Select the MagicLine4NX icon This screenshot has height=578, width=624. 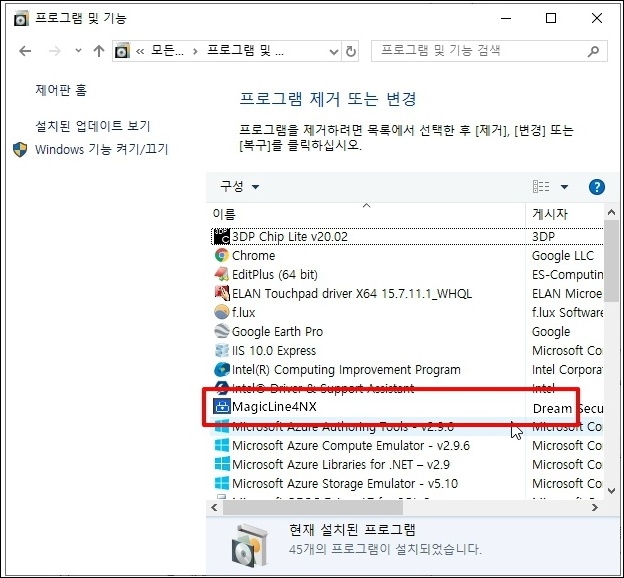coord(222,406)
